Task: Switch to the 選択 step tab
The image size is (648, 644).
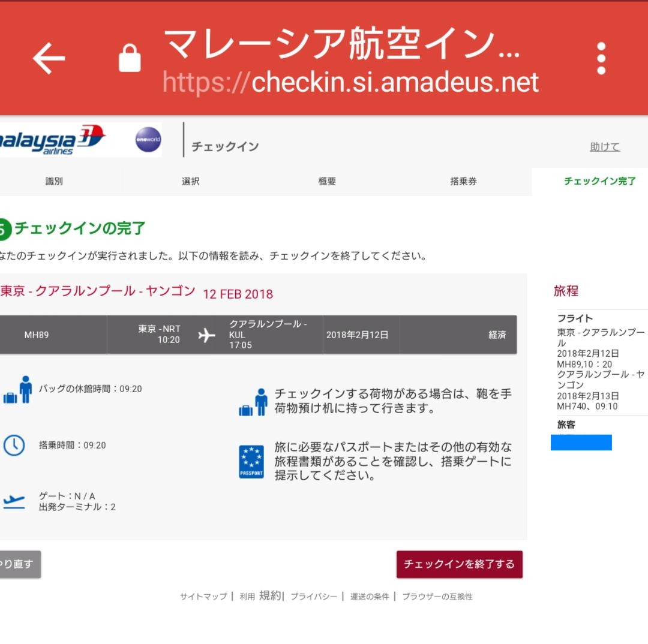Action: (191, 181)
